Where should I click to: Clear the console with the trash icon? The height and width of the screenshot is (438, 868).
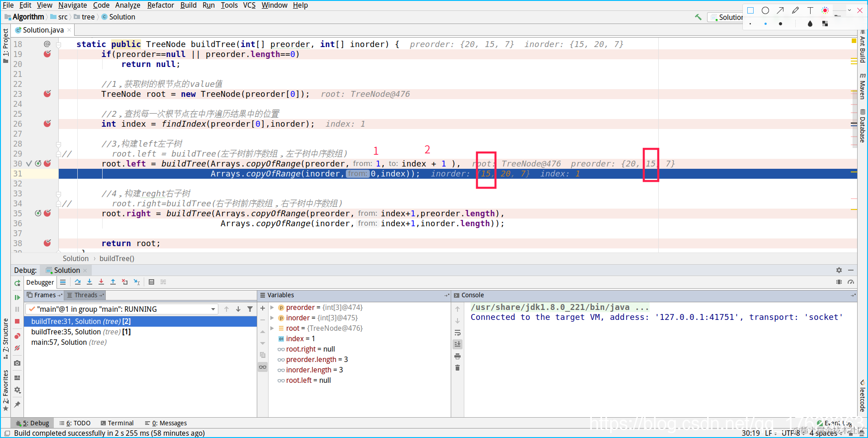(x=458, y=368)
